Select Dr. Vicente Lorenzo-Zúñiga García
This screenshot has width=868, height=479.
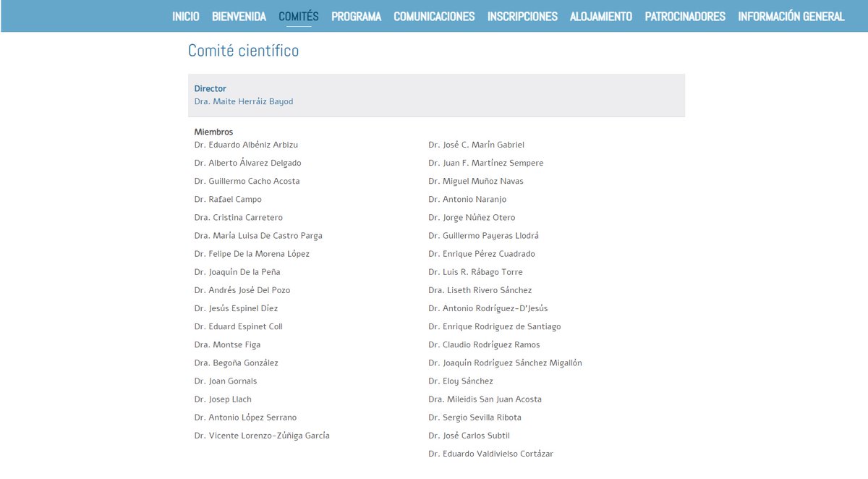(262, 436)
